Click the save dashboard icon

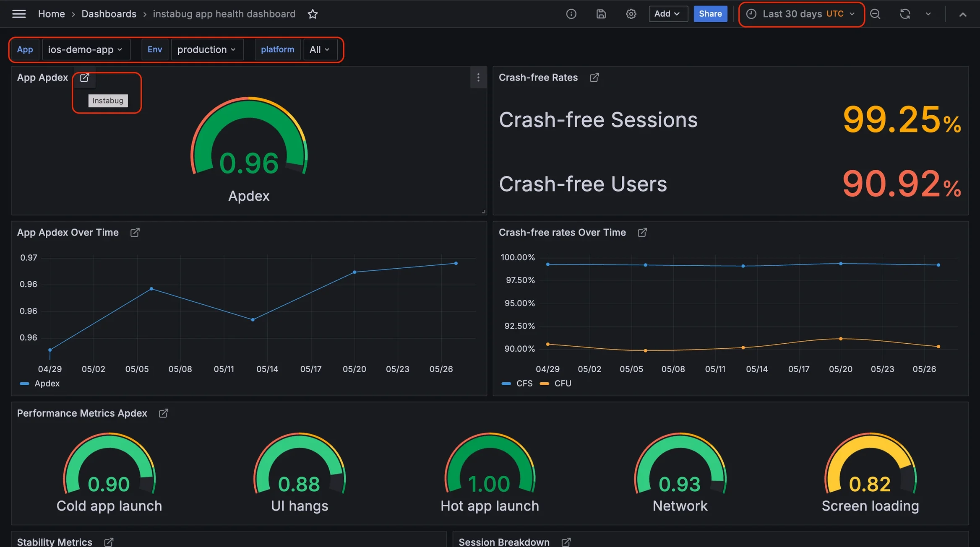pyautogui.click(x=601, y=14)
